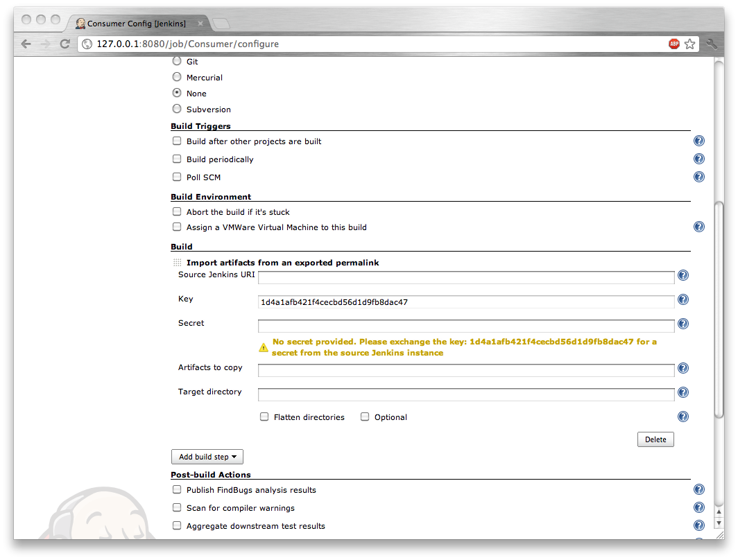The width and height of the screenshot is (738, 560).
Task: Click the Build Triggers heading
Action: point(200,126)
